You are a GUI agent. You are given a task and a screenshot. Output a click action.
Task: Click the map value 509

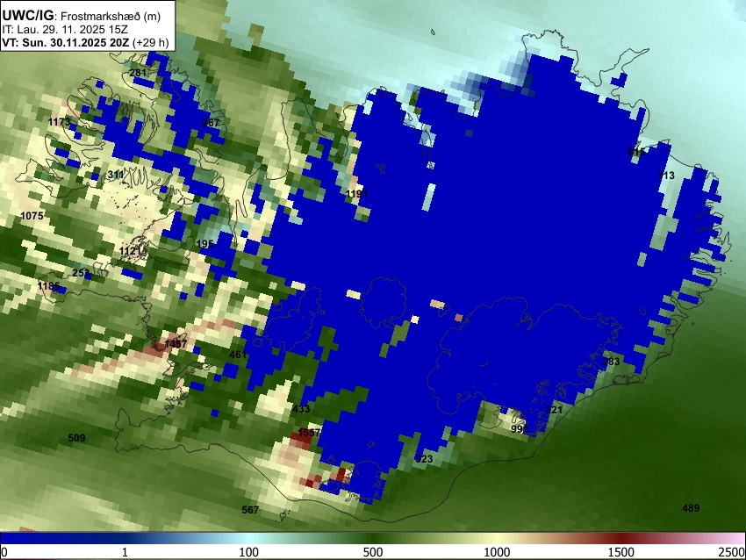pyautogui.click(x=76, y=438)
